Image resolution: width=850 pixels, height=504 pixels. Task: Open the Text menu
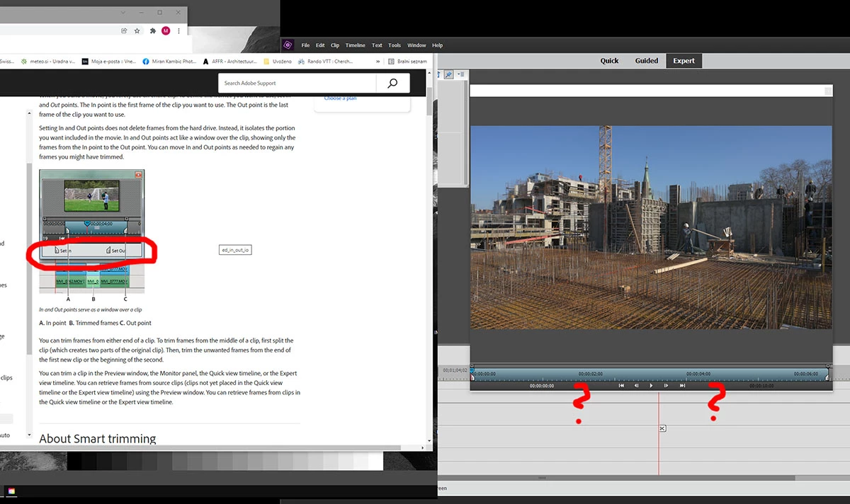click(x=377, y=45)
